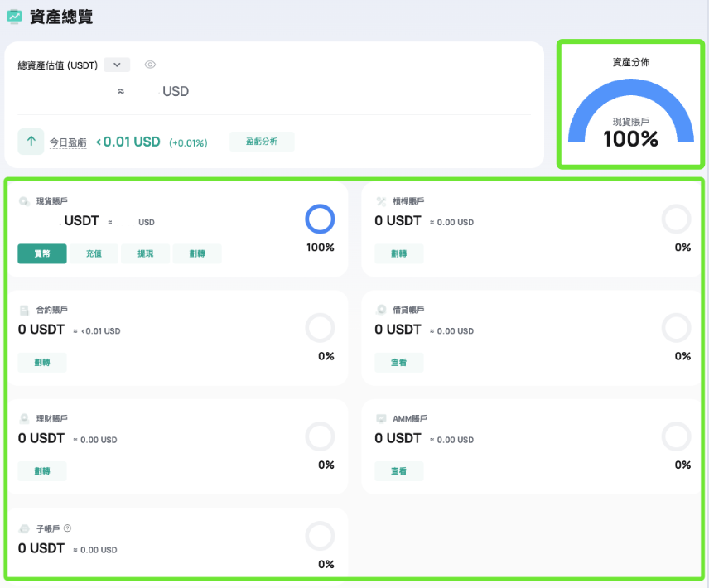This screenshot has height=588, width=709.
Task: Toggle the eye icon to hide balances
Action: (150, 65)
